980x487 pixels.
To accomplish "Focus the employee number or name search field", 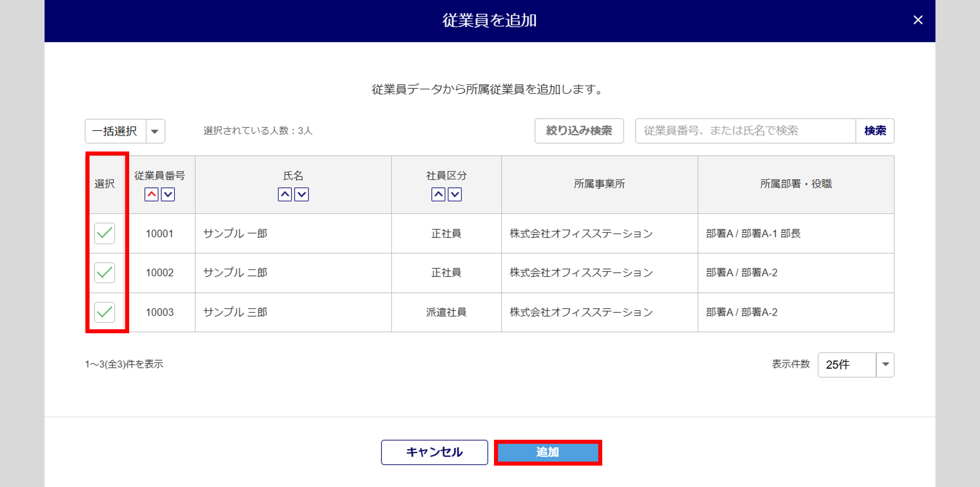I will pyautogui.click(x=745, y=131).
